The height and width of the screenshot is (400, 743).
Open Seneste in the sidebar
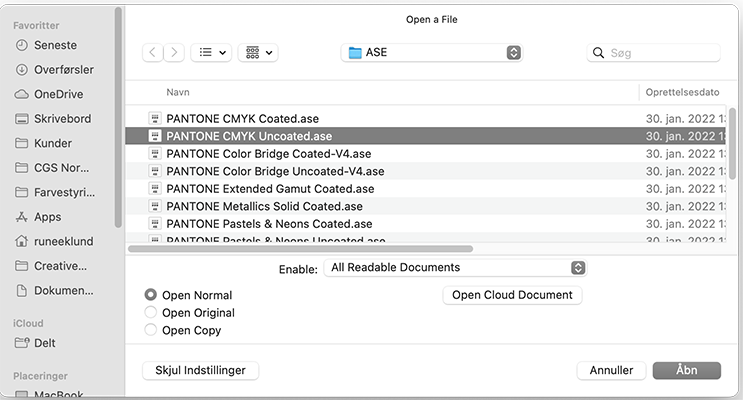coord(46,45)
